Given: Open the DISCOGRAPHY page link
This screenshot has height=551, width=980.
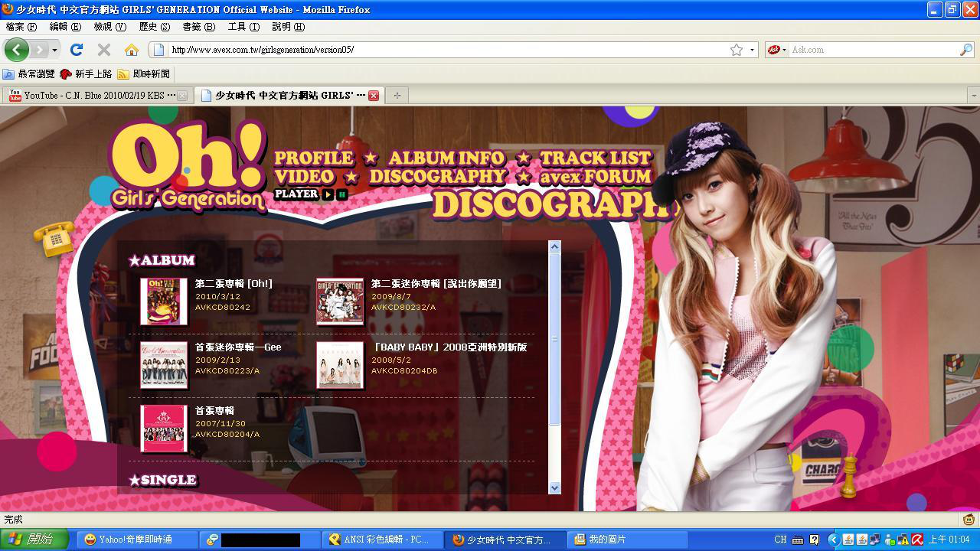Looking at the screenshot, I should pos(437,177).
